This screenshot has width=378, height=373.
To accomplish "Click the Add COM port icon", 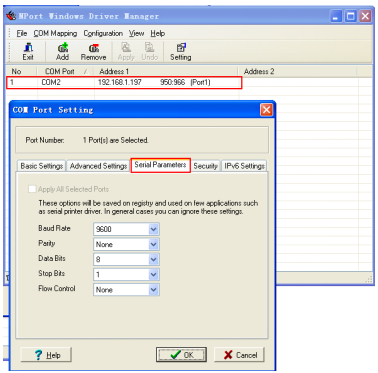I will 62,52.
